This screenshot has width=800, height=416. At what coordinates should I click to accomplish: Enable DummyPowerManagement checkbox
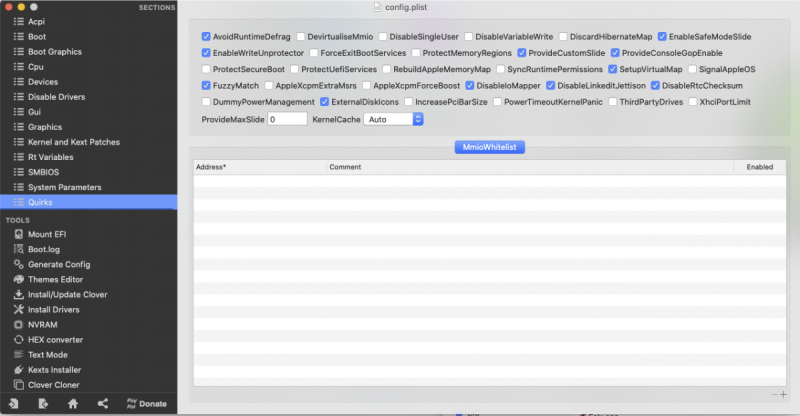click(206, 102)
